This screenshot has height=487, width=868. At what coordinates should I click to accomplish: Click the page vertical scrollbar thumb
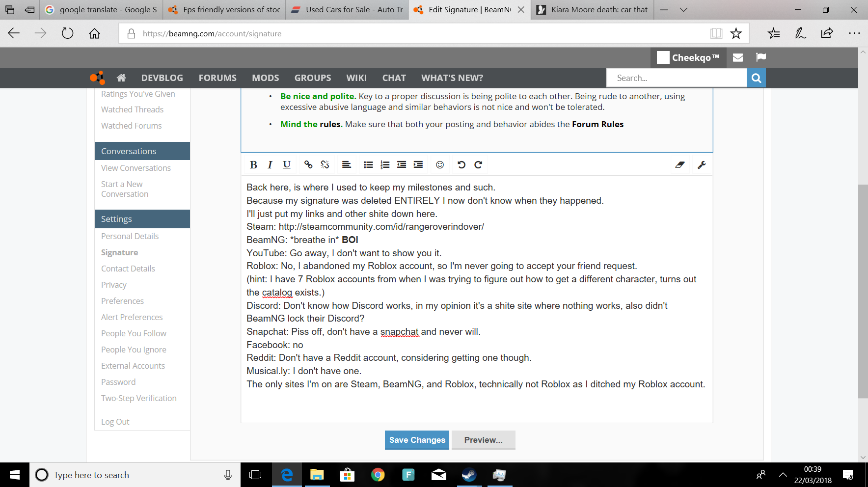863,291
